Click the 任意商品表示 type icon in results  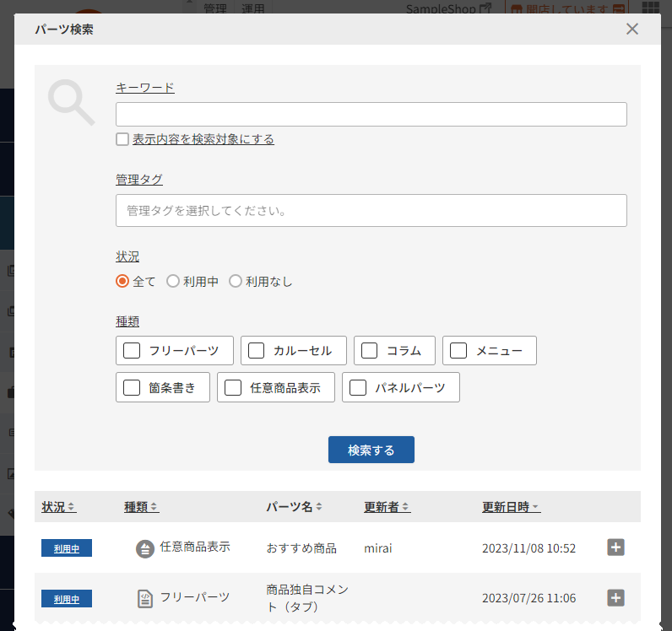coord(145,548)
